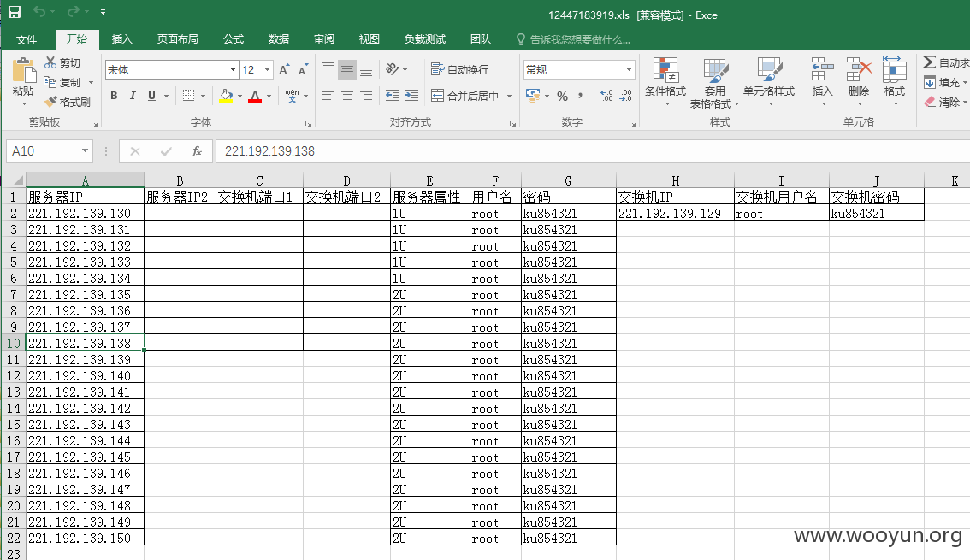This screenshot has width=970, height=560.
Task: Open 格式 cell format menu
Action: click(895, 81)
